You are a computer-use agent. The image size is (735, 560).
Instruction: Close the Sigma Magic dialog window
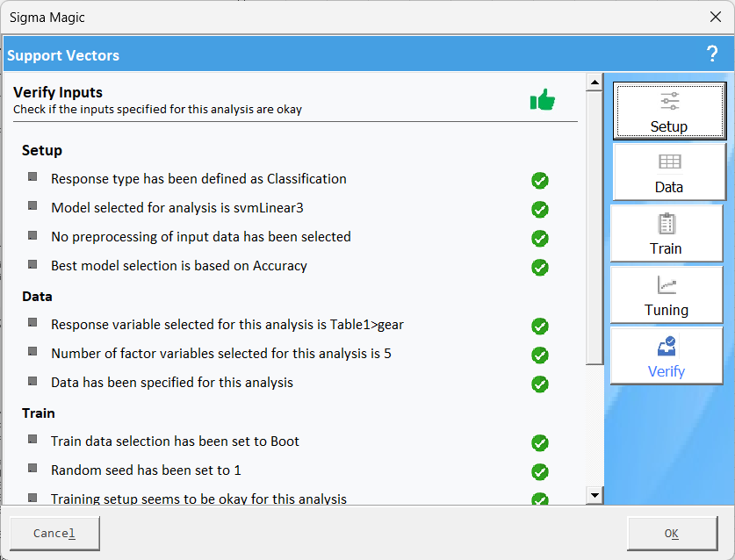pos(715,17)
